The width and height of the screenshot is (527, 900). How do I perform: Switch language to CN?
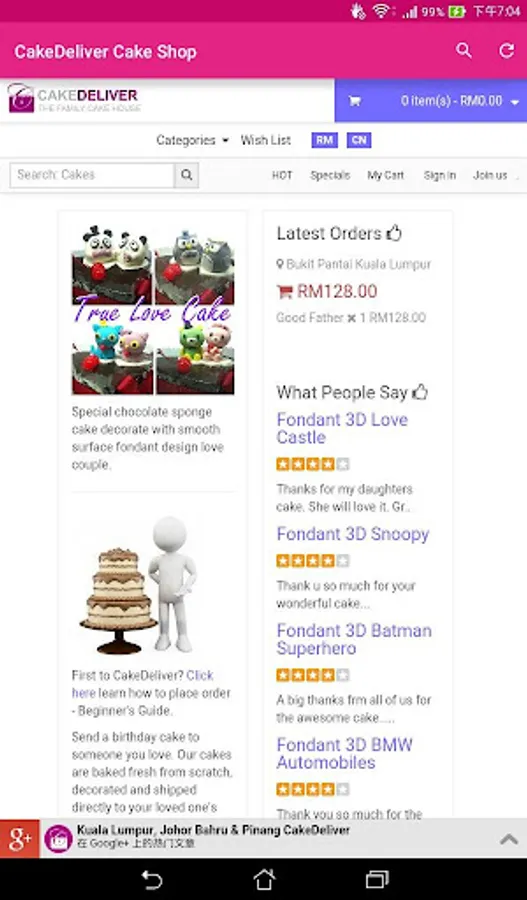359,141
